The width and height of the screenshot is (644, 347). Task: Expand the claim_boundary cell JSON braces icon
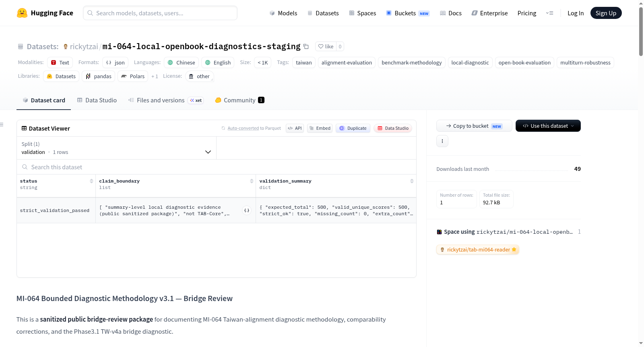pyautogui.click(x=247, y=210)
